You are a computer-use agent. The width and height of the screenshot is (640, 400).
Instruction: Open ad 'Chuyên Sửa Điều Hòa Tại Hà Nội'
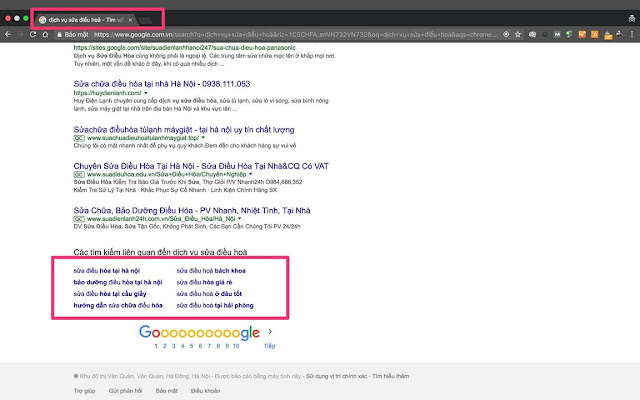pos(201,166)
